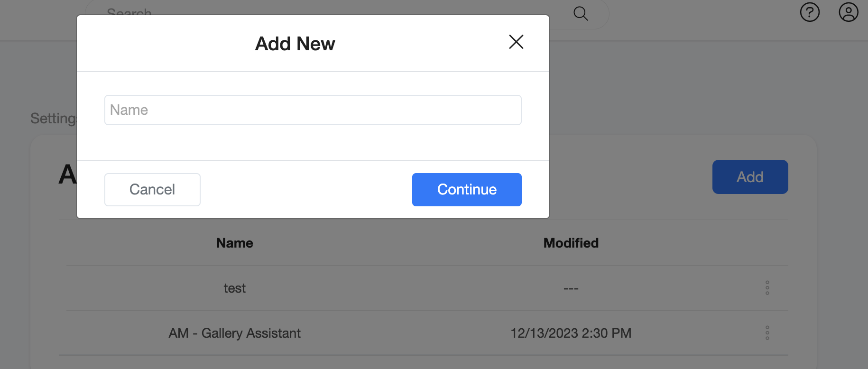868x369 pixels.
Task: Open the three-dot menu for test row
Action: [x=767, y=288]
